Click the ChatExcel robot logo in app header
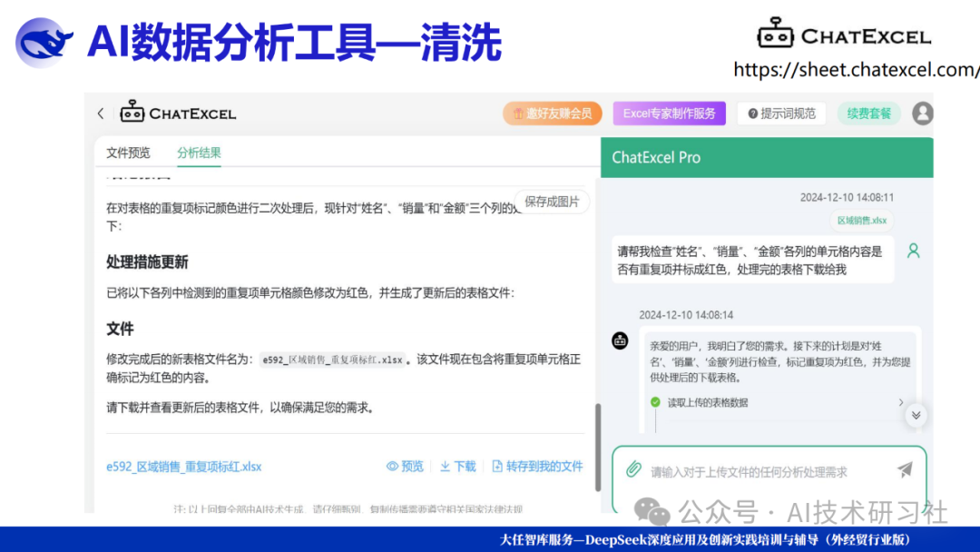Viewport: 980px width, 552px height. point(132,113)
